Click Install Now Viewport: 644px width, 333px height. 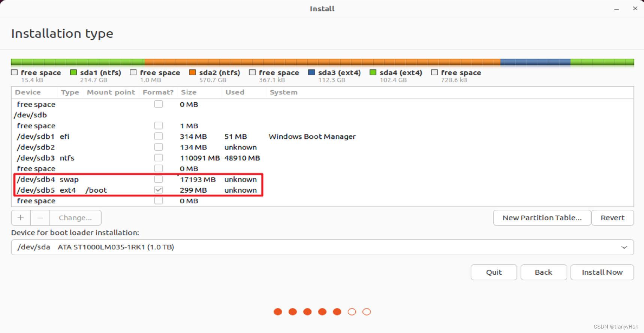click(x=602, y=272)
